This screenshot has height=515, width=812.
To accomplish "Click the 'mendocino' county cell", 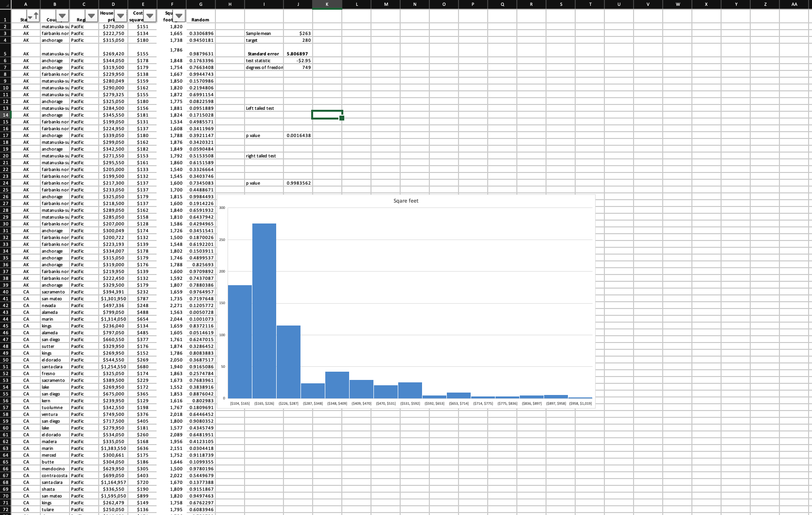I will [x=55, y=469].
